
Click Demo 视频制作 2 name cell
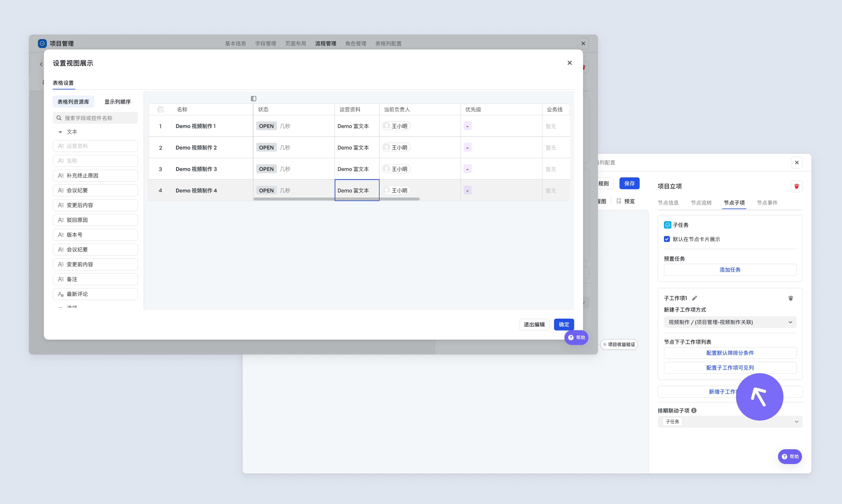pos(196,147)
